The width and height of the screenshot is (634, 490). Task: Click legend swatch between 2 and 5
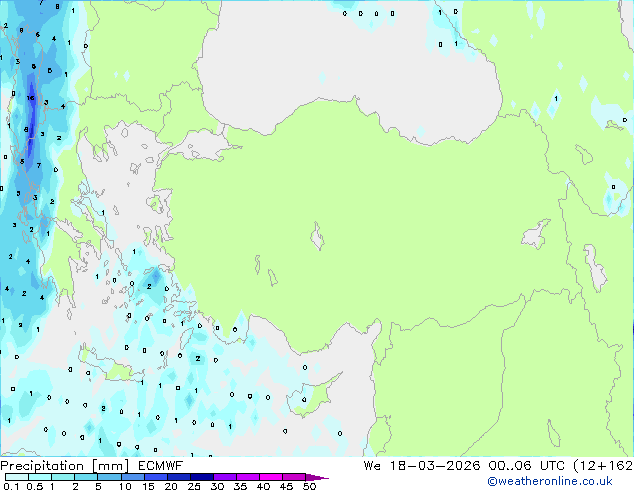tap(86, 477)
